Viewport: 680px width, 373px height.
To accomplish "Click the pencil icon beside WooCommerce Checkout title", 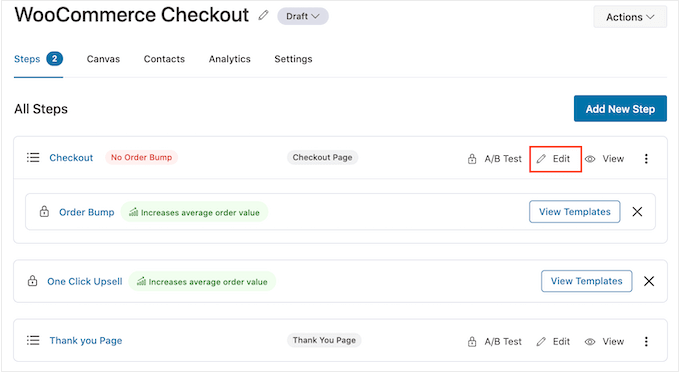I will 263,16.
